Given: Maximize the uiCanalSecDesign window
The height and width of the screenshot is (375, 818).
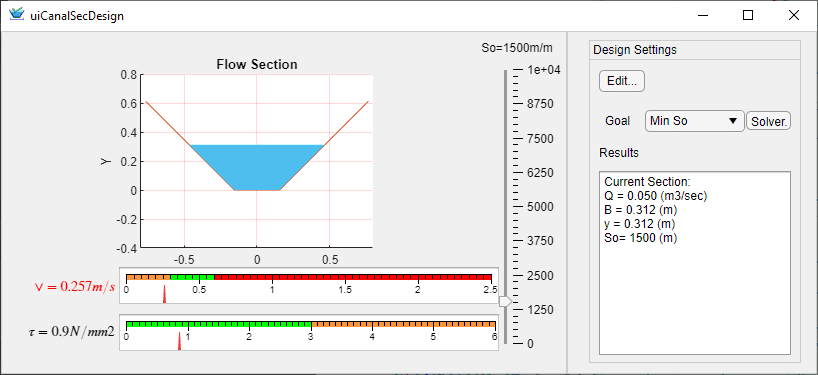Looking at the screenshot, I should click(x=748, y=15).
